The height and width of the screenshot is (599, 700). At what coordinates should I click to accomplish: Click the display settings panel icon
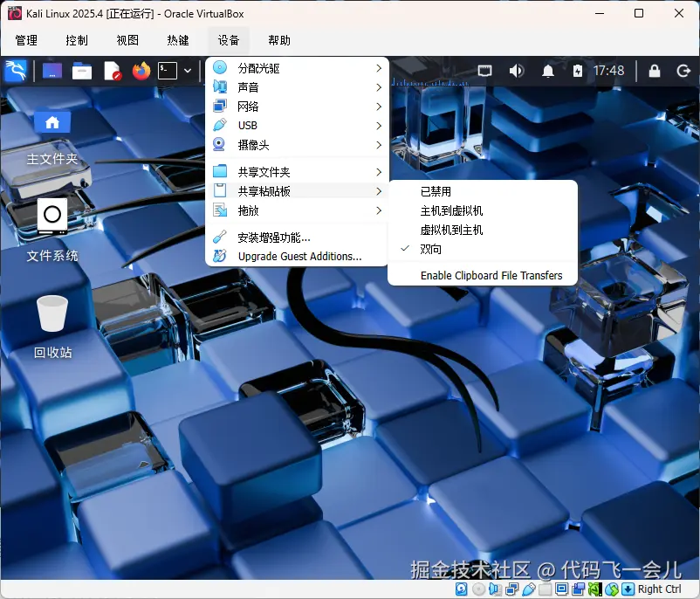click(484, 71)
